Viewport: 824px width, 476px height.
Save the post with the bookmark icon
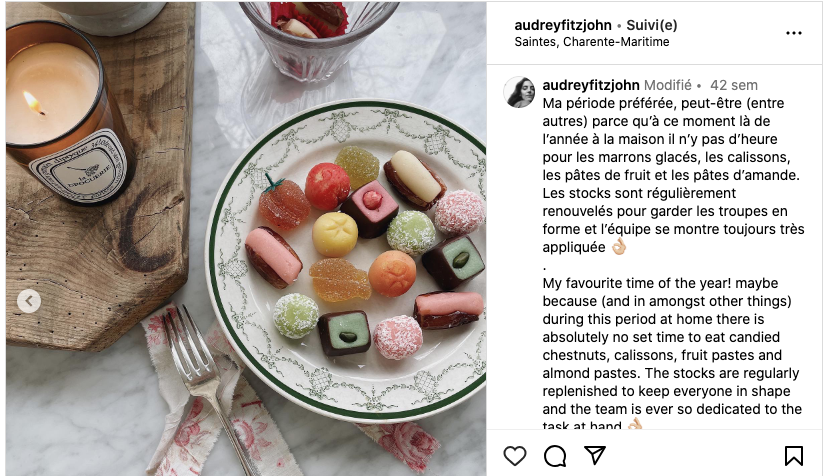(x=794, y=456)
